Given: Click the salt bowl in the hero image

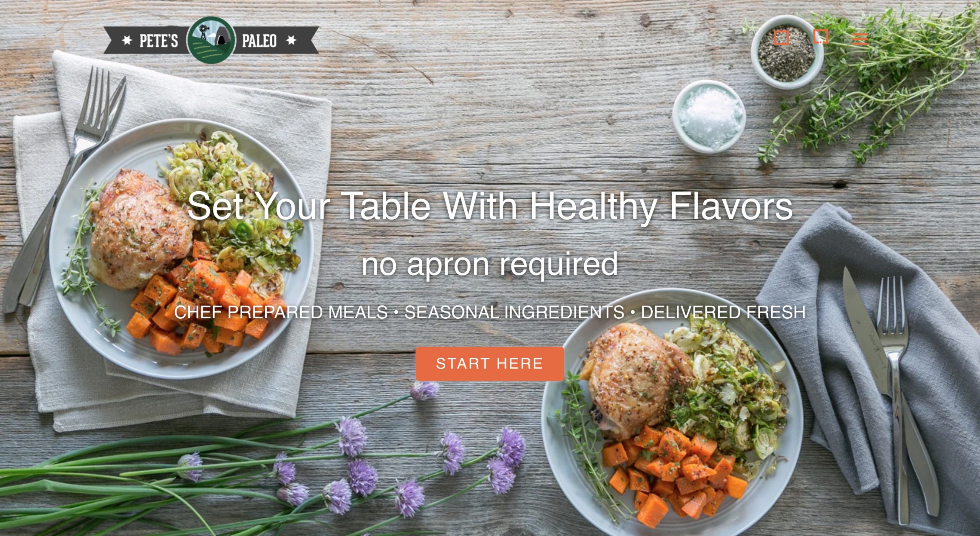Looking at the screenshot, I should click(709, 116).
